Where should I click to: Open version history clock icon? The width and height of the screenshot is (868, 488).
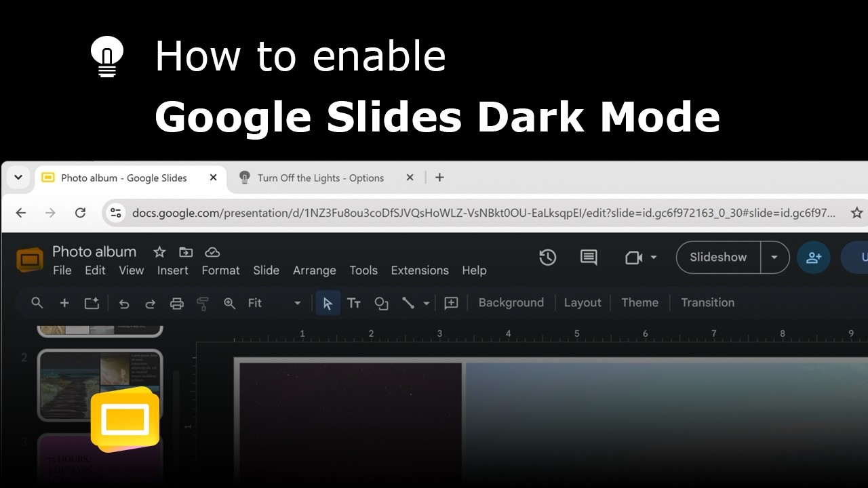point(548,258)
